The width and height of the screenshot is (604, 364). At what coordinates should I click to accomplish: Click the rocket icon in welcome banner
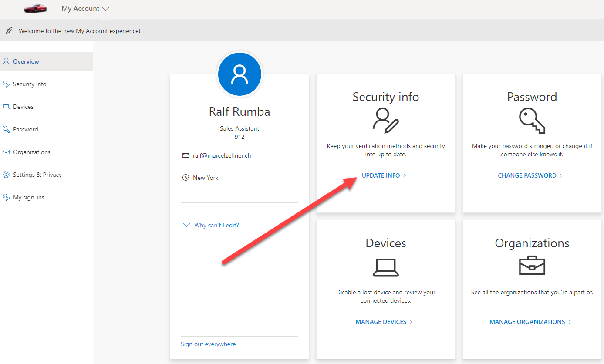click(x=9, y=31)
